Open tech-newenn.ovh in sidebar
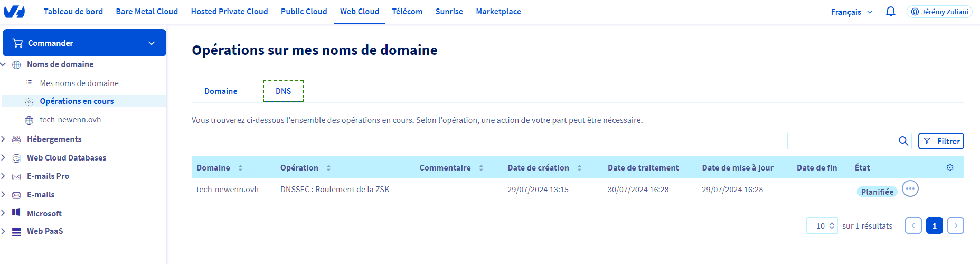The height and width of the screenshot is (264, 980). click(70, 120)
